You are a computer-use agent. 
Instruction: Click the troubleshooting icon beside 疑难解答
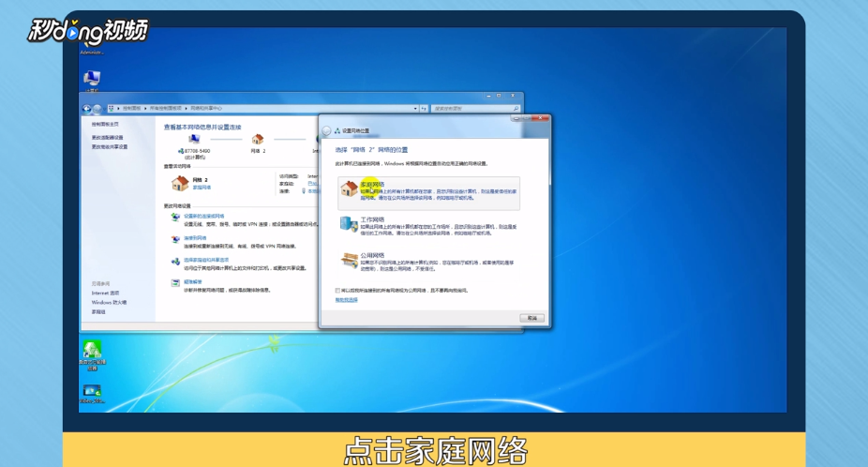pyautogui.click(x=175, y=283)
